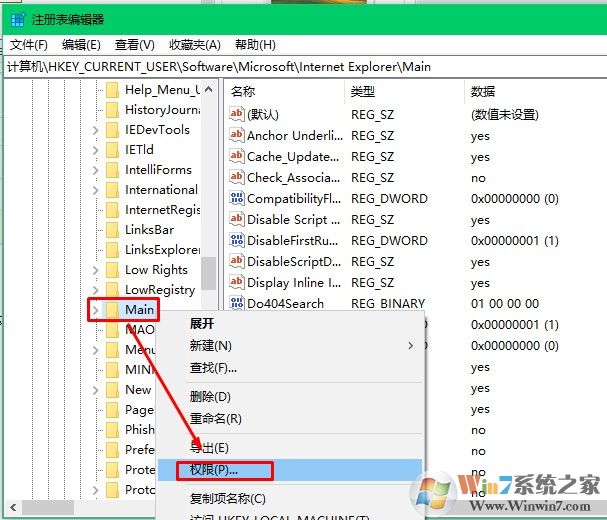Select the Prefe folder icon in tree

112,450
